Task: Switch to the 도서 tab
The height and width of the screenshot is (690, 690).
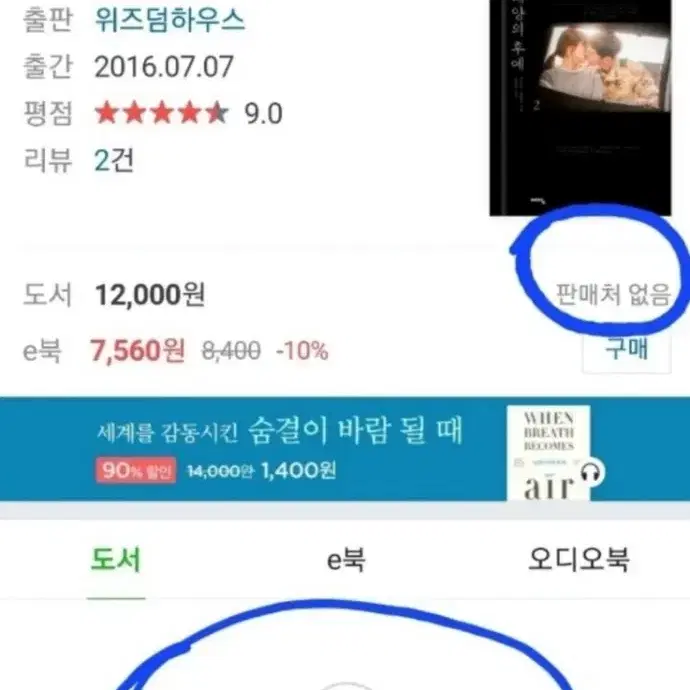Action: click(x=116, y=560)
